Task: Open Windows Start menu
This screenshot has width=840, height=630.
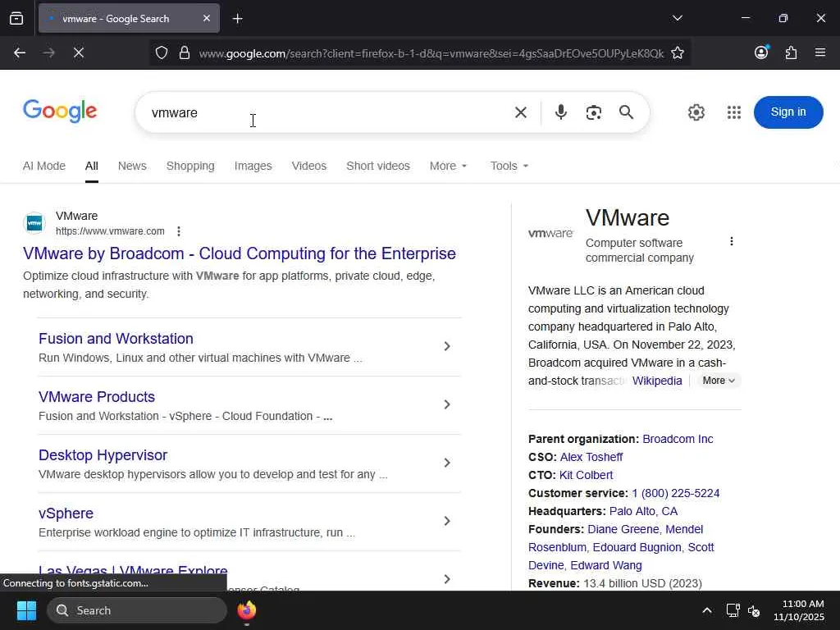Action: pos(26,610)
